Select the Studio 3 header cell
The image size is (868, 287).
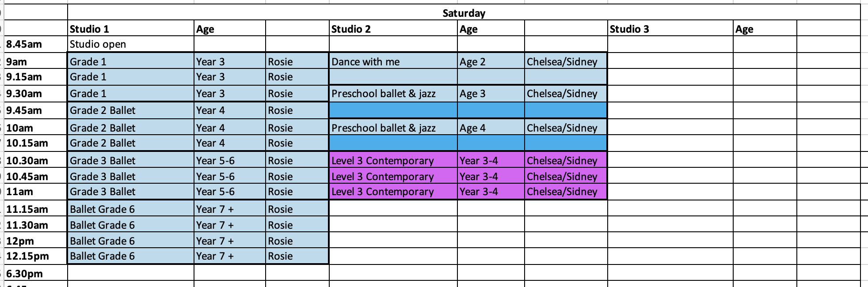click(x=670, y=28)
